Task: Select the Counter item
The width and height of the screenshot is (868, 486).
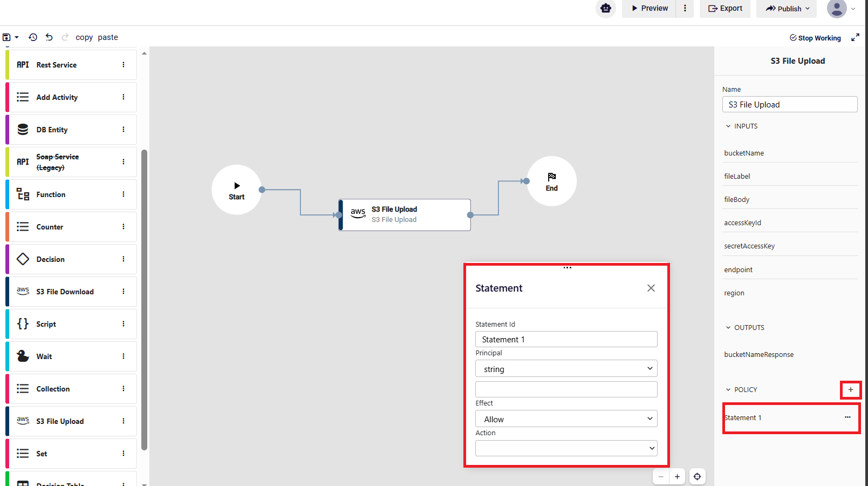Action: [x=71, y=227]
